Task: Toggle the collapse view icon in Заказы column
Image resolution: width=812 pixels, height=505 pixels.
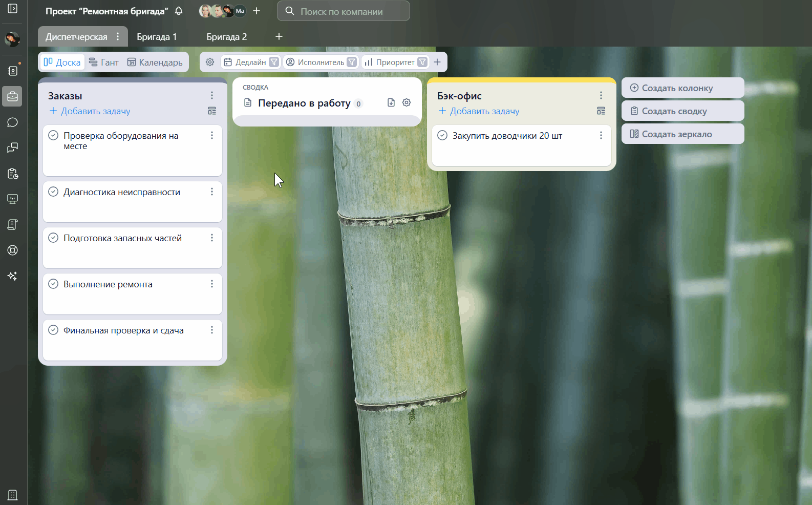Action: point(212,111)
